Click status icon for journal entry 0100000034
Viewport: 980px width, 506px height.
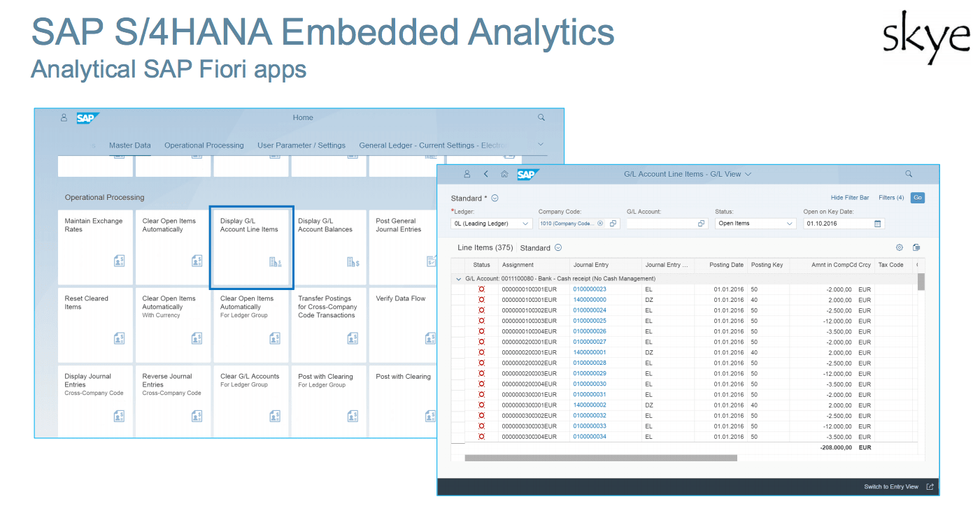[481, 437]
